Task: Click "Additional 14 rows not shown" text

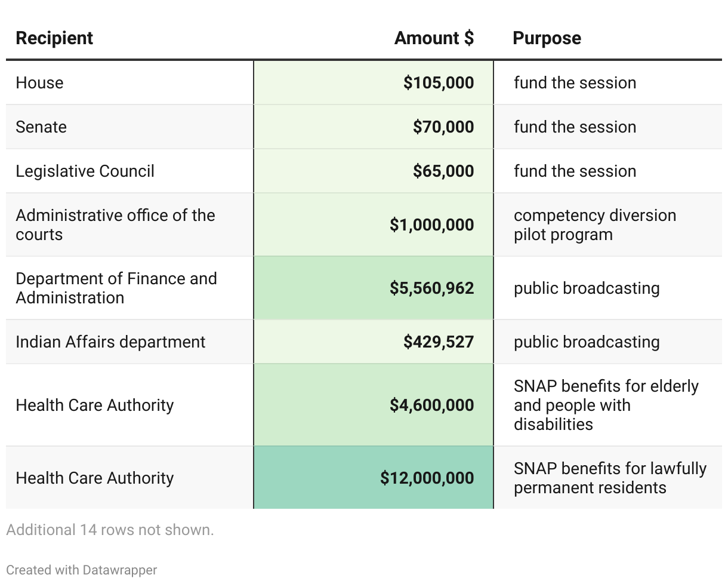Action: (110, 530)
